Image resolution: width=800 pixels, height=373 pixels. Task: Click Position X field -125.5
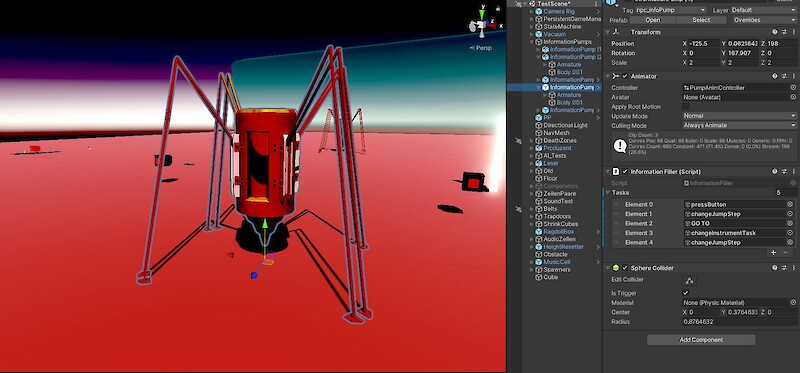coord(704,43)
